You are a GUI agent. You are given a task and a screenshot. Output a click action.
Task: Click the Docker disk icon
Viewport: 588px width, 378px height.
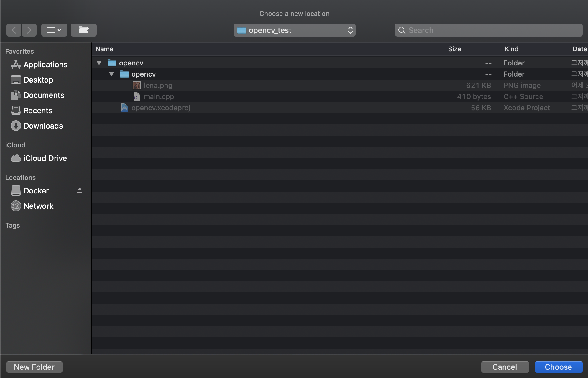coord(16,190)
